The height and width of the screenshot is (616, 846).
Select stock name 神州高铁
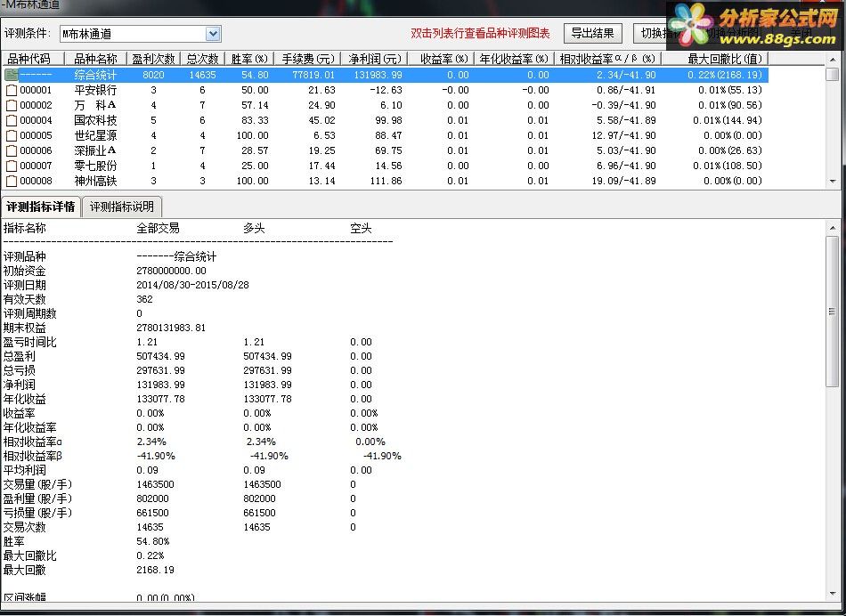(95, 181)
